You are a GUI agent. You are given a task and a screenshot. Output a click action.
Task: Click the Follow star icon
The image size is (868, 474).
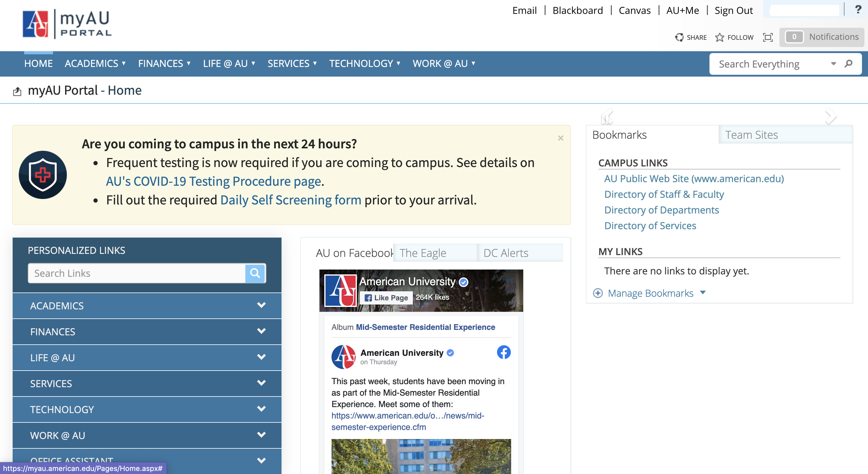click(x=719, y=37)
